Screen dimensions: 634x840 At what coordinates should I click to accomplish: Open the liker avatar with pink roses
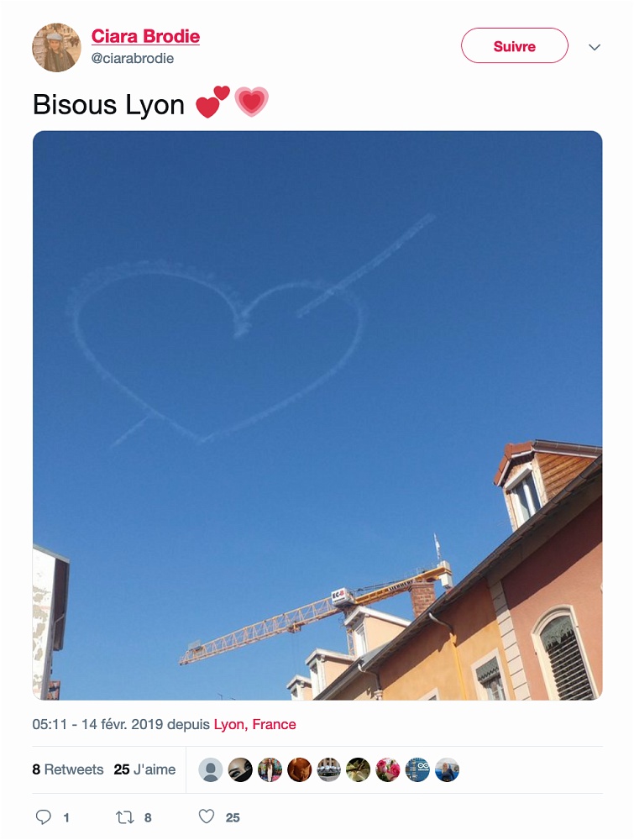click(388, 769)
